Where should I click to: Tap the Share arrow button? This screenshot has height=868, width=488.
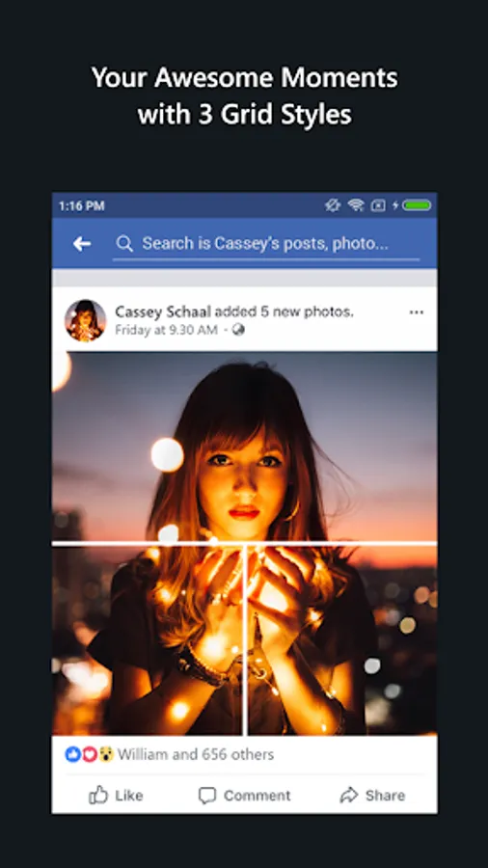click(372, 796)
